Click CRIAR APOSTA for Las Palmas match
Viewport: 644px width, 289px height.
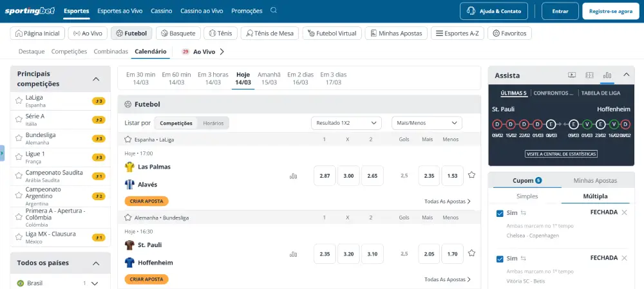[x=147, y=201]
